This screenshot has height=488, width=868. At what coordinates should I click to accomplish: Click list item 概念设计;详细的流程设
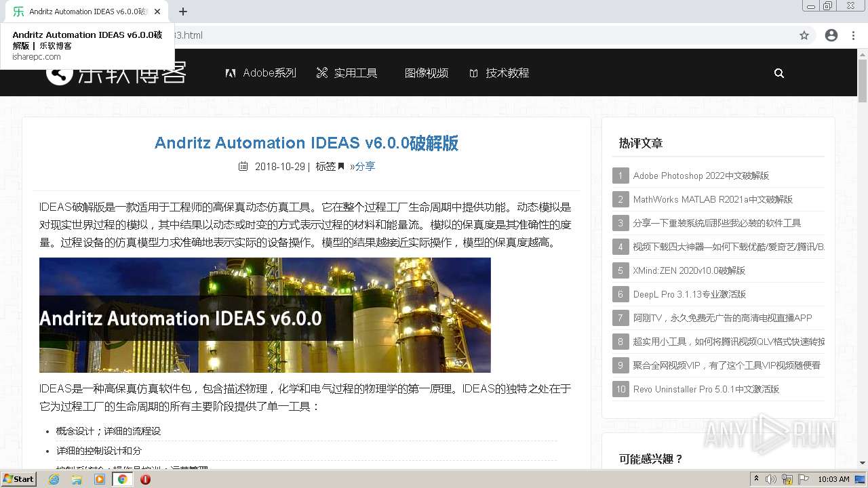tap(108, 431)
